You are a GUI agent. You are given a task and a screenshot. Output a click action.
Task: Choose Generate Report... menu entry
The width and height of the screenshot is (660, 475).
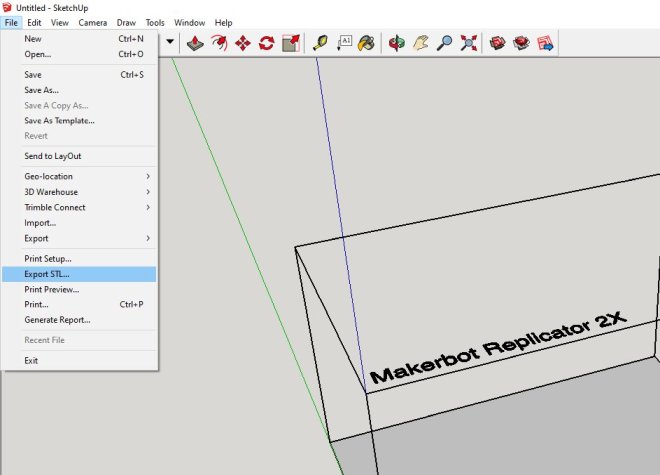point(79,320)
